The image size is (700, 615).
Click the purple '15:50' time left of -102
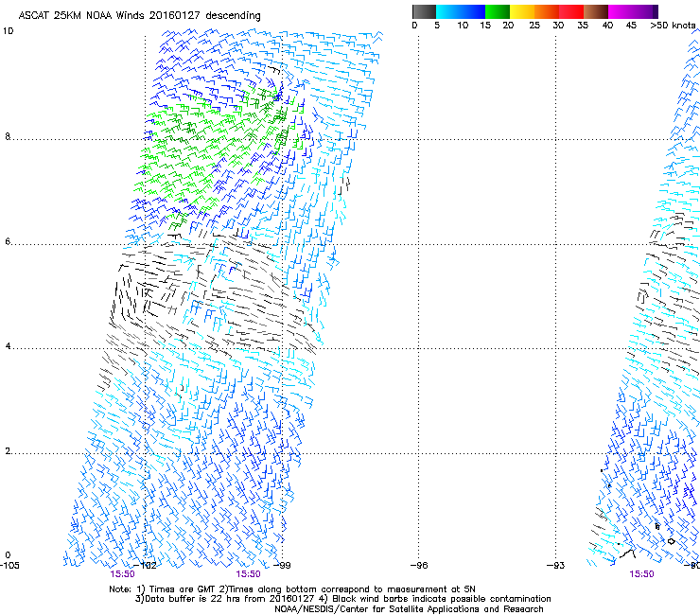tap(122, 574)
